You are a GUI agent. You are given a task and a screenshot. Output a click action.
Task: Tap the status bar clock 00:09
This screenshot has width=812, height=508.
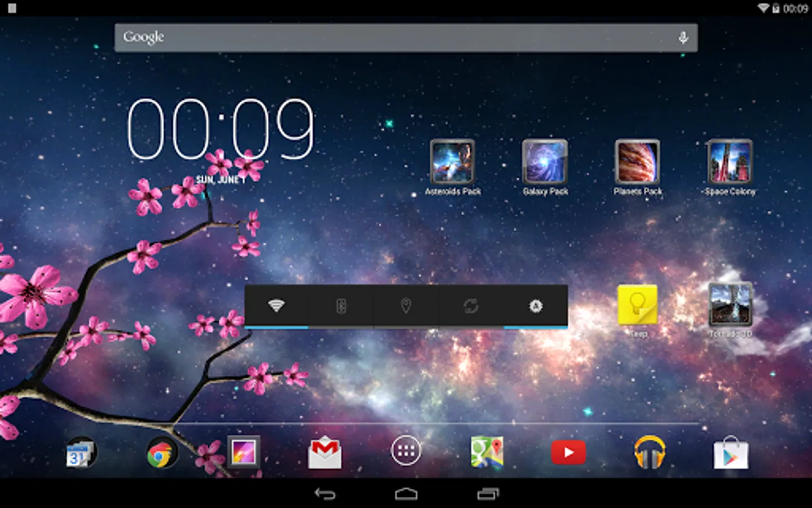(796, 8)
